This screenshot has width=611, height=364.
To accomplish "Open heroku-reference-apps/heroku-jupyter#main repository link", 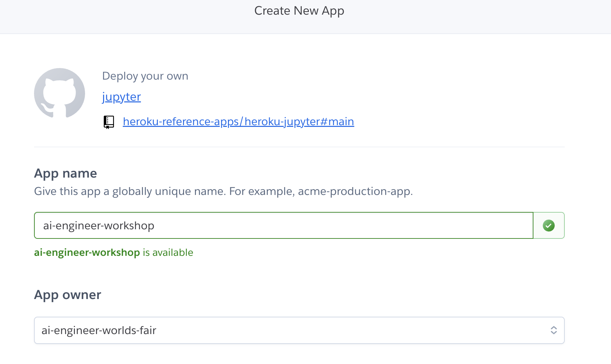I will pyautogui.click(x=238, y=121).
